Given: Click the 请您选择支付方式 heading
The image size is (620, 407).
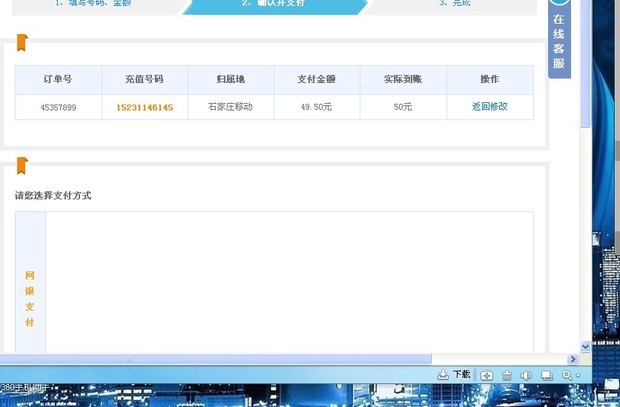Looking at the screenshot, I should pos(53,195).
